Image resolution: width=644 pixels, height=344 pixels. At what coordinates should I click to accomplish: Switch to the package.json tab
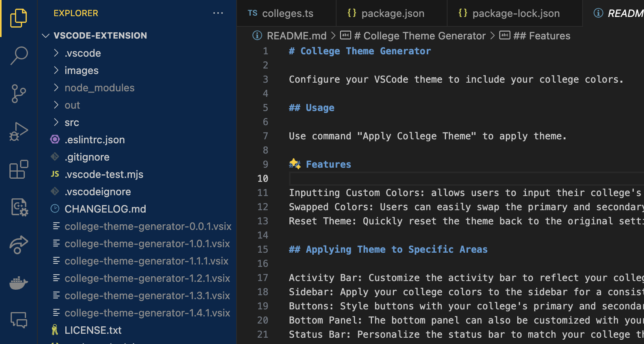(x=392, y=13)
